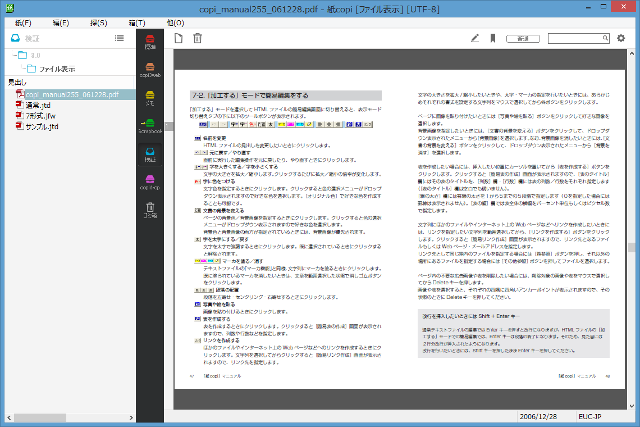This screenshot has width=640, height=427.
Task: Collapse the 3.0 folder tree node
Action: coord(14,57)
